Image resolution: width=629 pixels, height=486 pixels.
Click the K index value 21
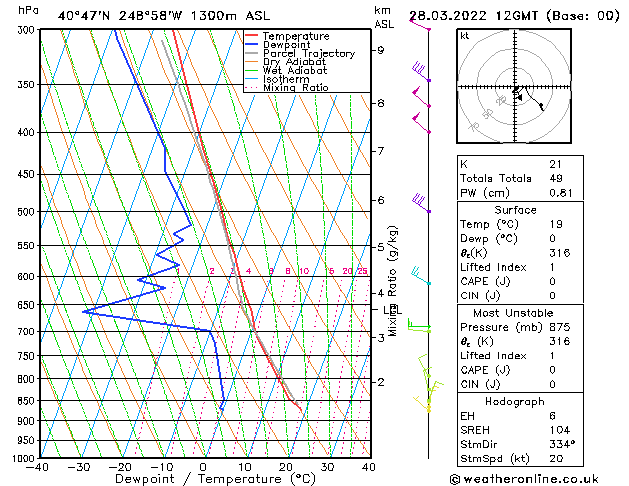pos(556,164)
